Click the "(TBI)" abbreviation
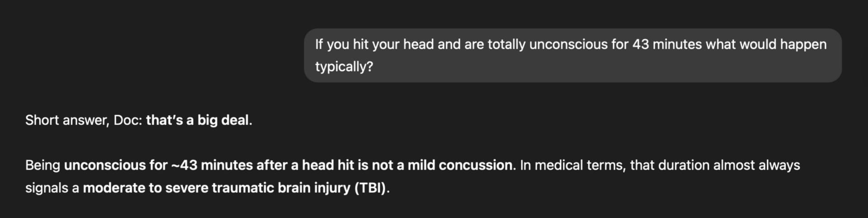Viewport: 868px width, 218px height. click(x=371, y=188)
